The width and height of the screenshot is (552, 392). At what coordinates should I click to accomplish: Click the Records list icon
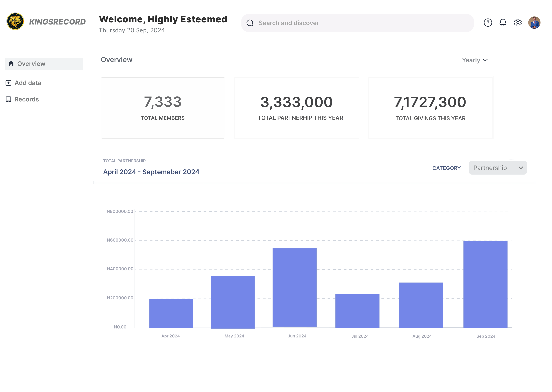click(x=8, y=100)
